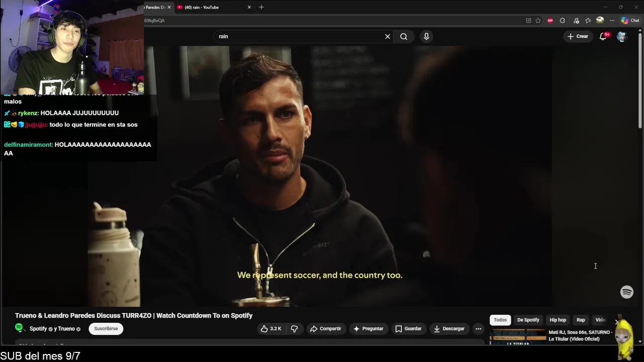644x362 pixels.
Task: Click the chat username 'jujjujju'
Action: pos(36,125)
